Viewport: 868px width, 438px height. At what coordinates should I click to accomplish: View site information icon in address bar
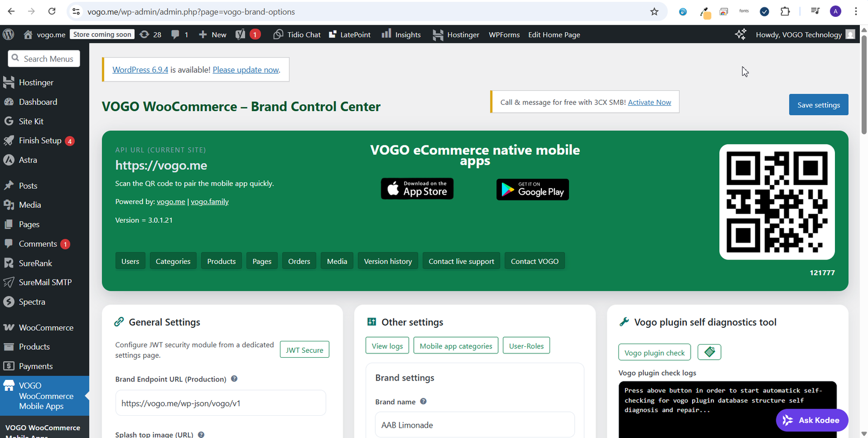point(76,11)
